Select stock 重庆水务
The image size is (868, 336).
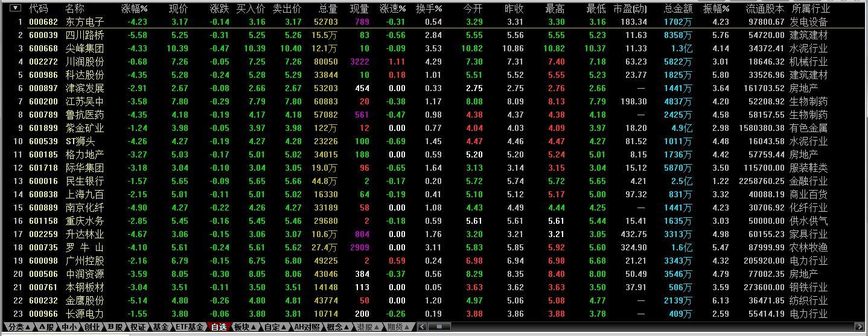click(85, 221)
